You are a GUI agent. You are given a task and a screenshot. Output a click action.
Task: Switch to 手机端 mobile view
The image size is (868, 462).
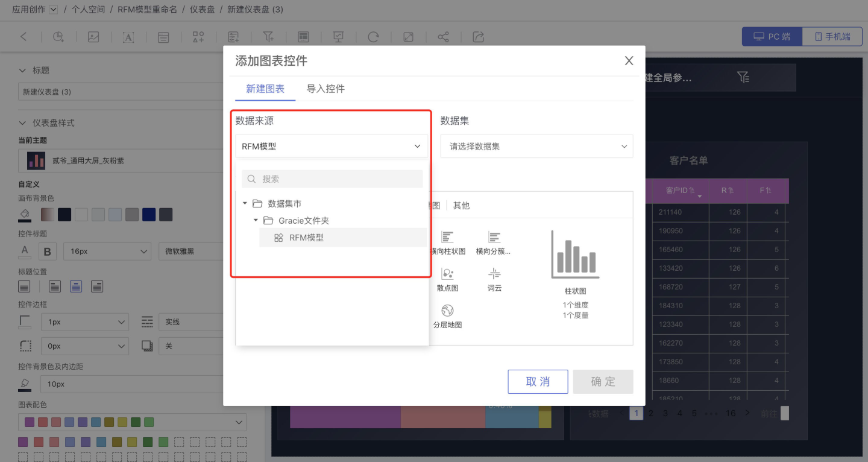pyautogui.click(x=832, y=37)
